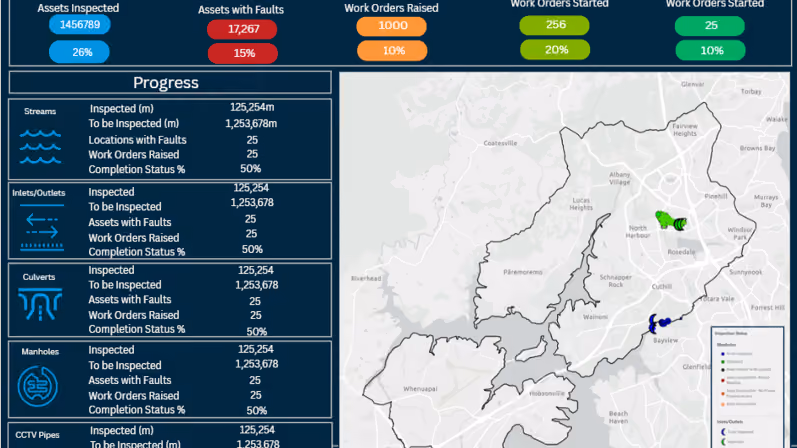Viewport: 797px width, 448px height.
Task: Open the Inspection Status map legend
Action: (x=747, y=387)
